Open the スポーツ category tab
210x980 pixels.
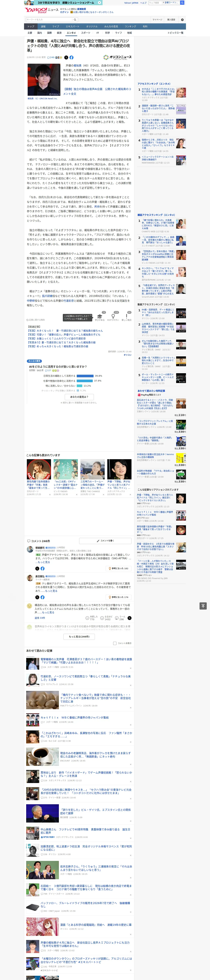(x=86, y=33)
